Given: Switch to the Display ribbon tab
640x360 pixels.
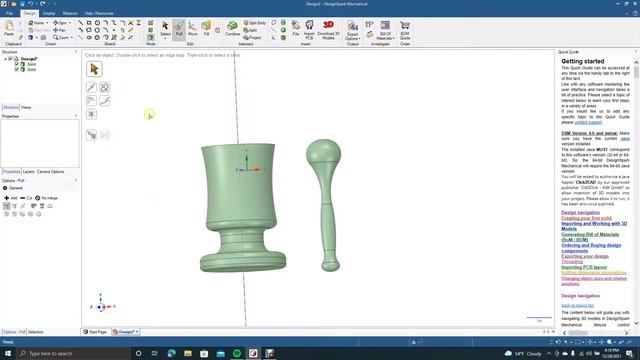Looking at the screenshot, I should [x=49, y=13].
